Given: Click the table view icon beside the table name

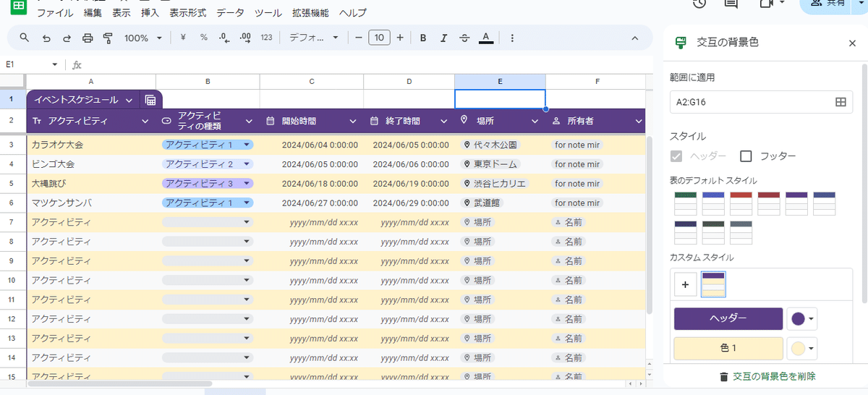Looking at the screenshot, I should (150, 100).
